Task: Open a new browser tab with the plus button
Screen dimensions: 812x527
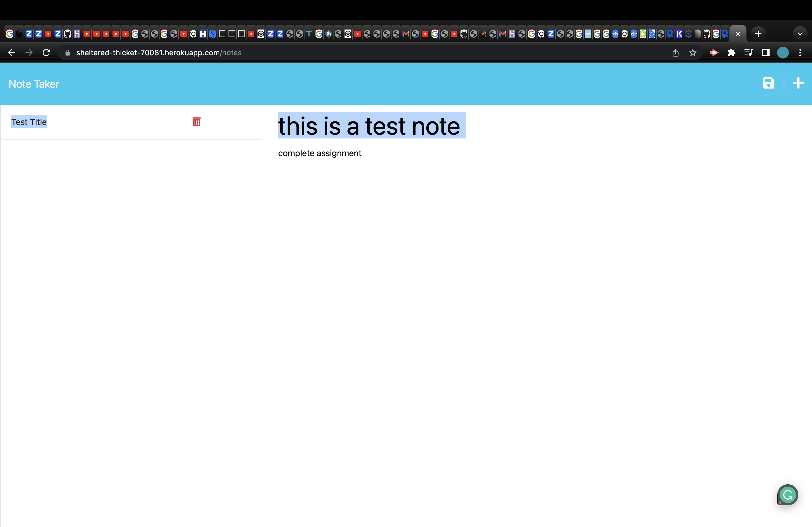Action: pyautogui.click(x=758, y=33)
